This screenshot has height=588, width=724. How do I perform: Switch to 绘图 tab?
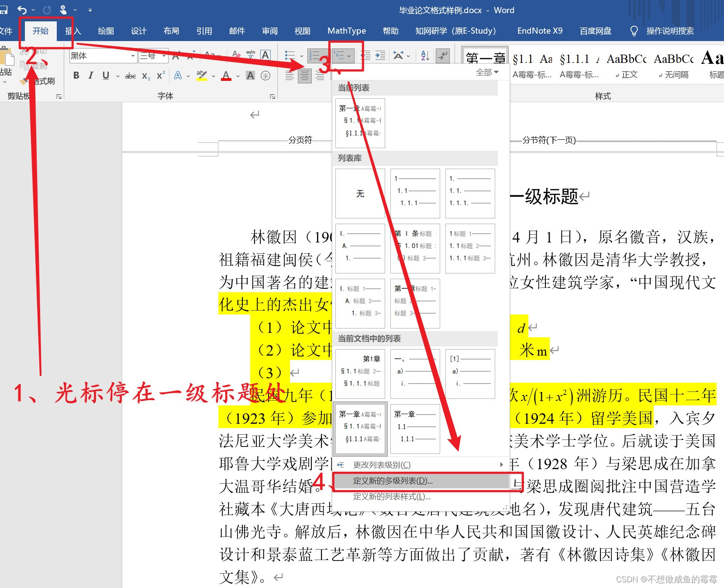106,31
